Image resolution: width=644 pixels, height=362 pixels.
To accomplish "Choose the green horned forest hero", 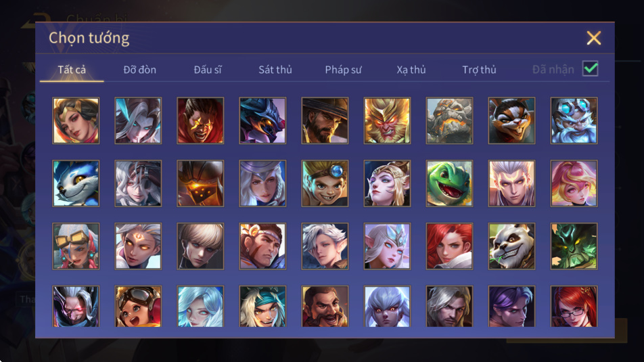I will point(574,246).
